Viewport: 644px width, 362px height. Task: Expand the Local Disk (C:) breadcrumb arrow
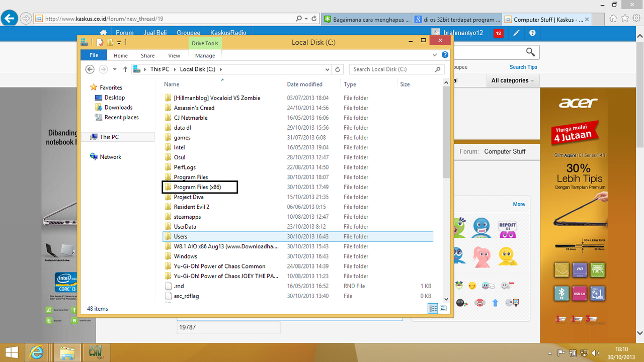tap(221, 69)
